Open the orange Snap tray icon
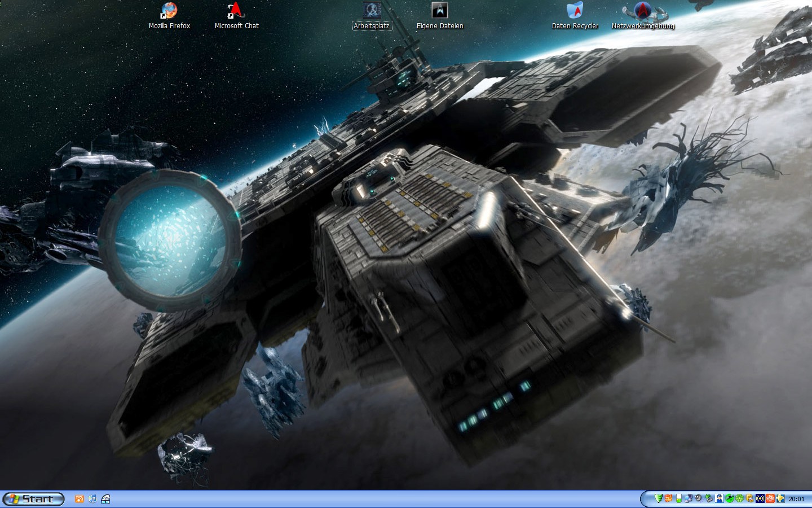 pyautogui.click(x=770, y=498)
